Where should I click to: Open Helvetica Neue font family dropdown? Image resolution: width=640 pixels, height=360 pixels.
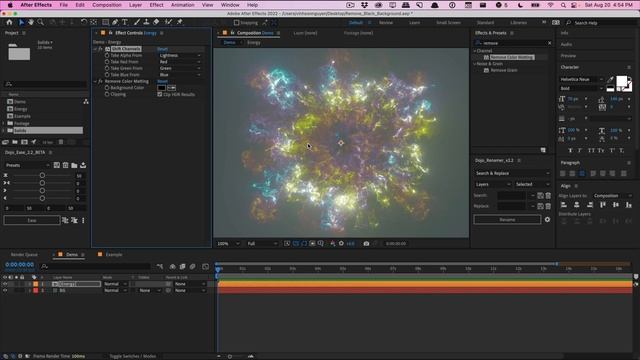pos(581,79)
